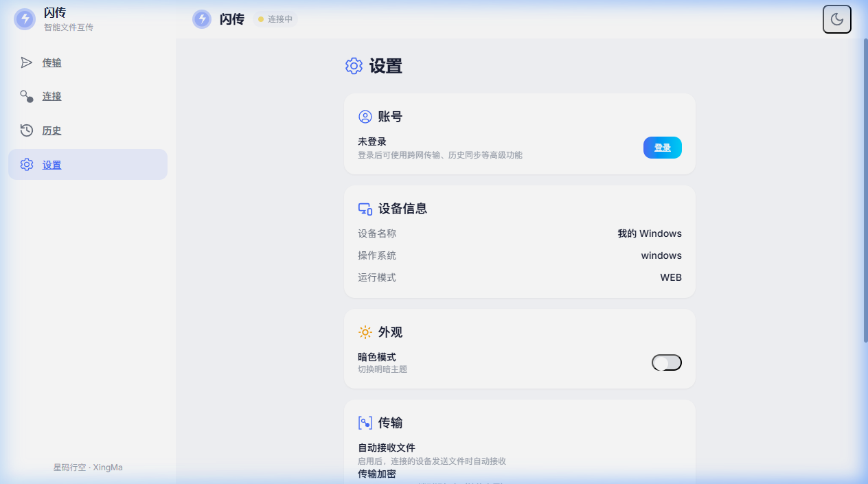Click the clock history icon beside 历史

[27, 130]
